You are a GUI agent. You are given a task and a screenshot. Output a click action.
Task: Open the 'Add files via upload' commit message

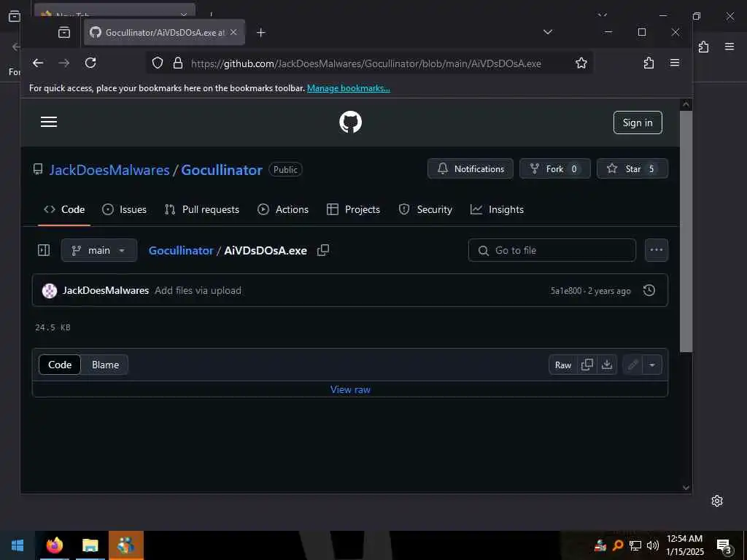coord(198,290)
